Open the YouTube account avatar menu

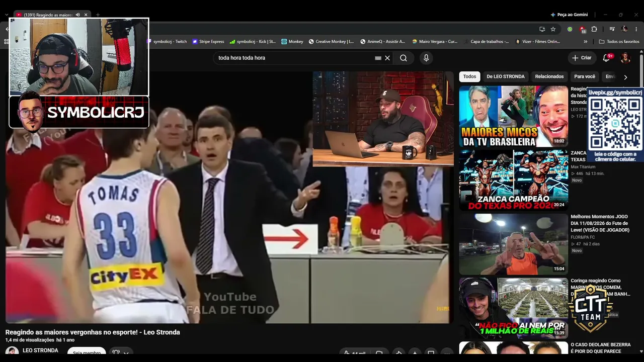pos(625,58)
